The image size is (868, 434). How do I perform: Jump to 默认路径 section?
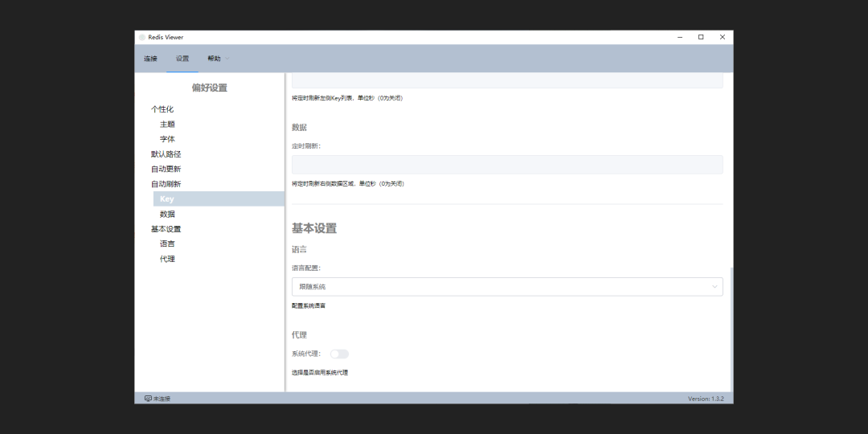(x=166, y=154)
